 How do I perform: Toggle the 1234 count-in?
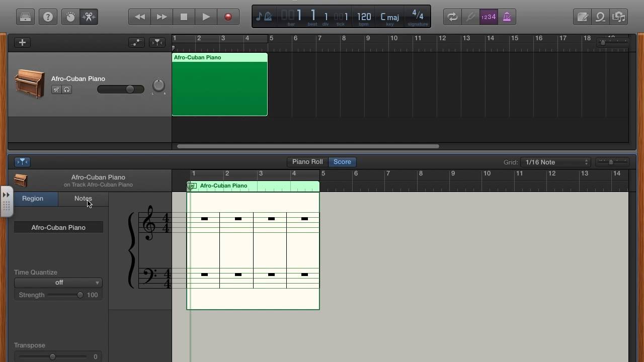(489, 17)
